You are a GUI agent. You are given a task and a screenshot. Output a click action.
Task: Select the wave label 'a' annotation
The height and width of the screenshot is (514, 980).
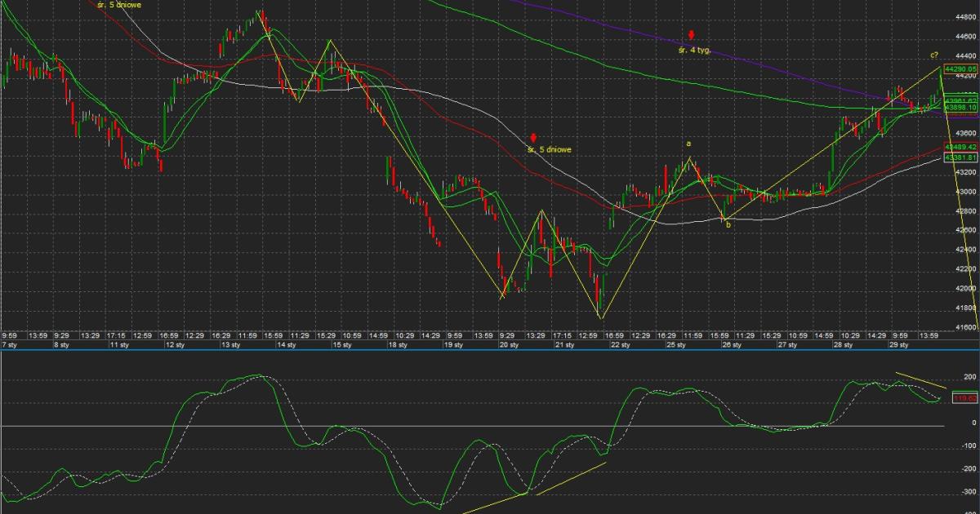688,144
